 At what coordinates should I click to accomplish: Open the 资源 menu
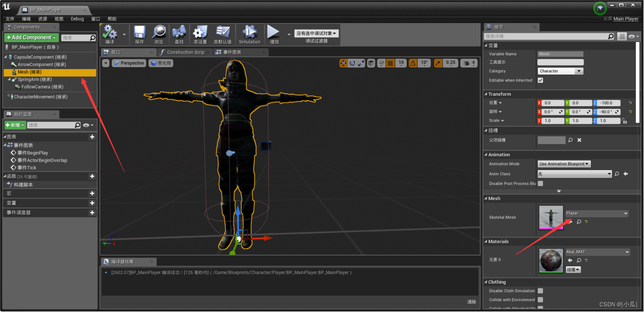43,19
